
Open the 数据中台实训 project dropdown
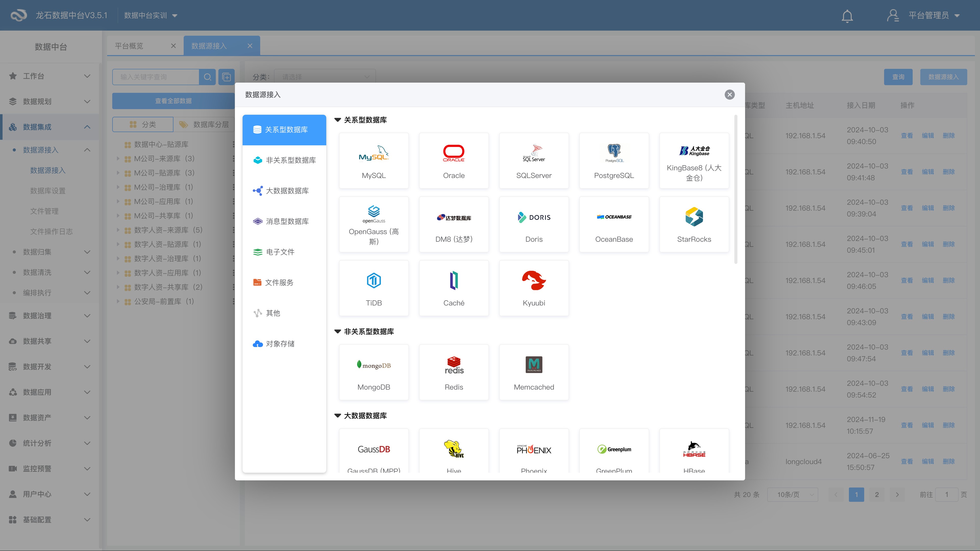click(151, 15)
